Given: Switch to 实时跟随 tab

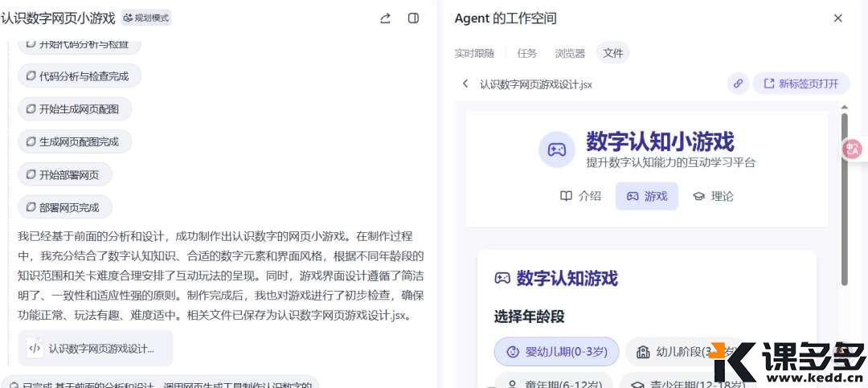Looking at the screenshot, I should [x=474, y=53].
